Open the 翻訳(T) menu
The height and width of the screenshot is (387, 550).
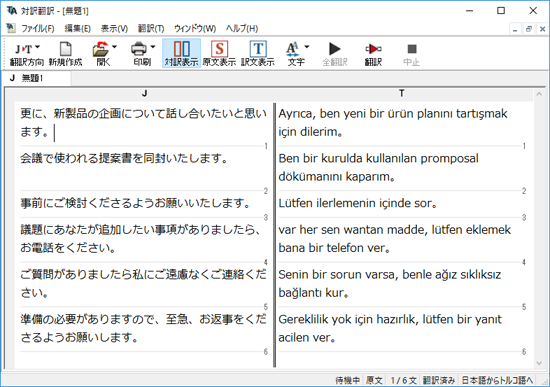click(151, 28)
